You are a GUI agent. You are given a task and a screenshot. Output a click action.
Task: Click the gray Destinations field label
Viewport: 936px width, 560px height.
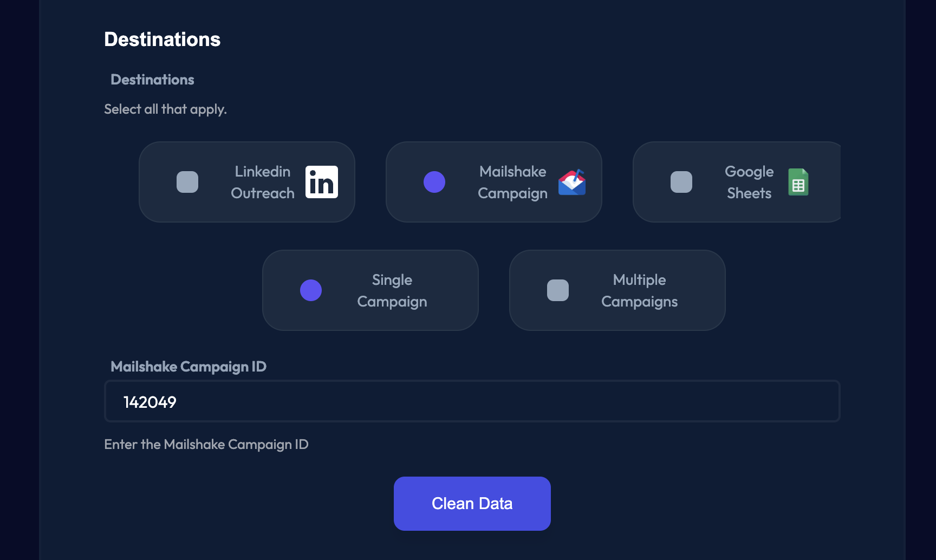pos(152,80)
